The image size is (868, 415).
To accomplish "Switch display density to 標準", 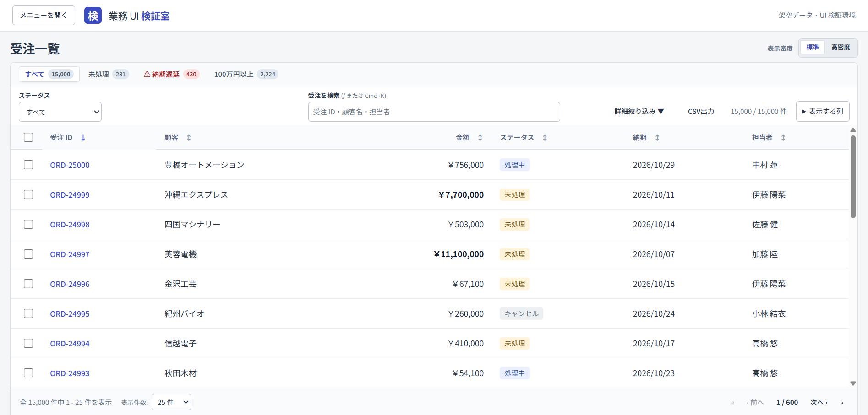I will (x=812, y=48).
